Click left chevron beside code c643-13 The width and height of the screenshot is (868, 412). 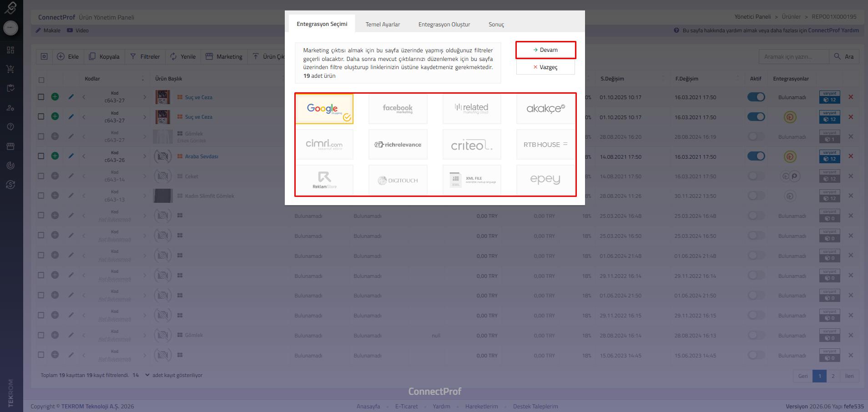(x=84, y=196)
